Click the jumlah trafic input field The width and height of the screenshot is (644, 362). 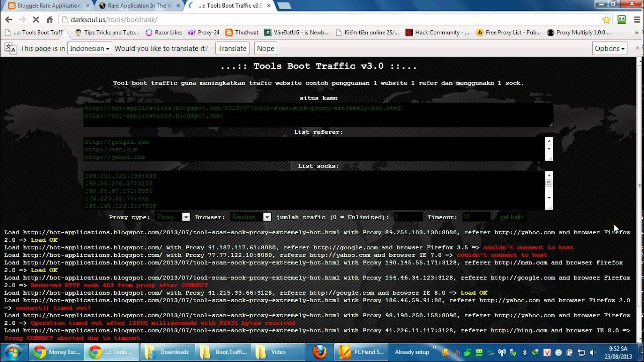[x=408, y=217]
